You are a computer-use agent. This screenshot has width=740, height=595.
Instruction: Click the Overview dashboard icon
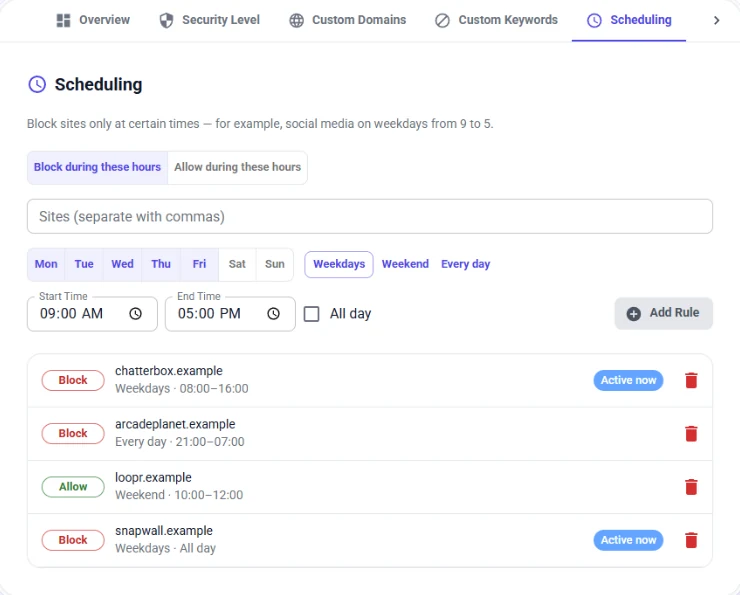pos(63,20)
